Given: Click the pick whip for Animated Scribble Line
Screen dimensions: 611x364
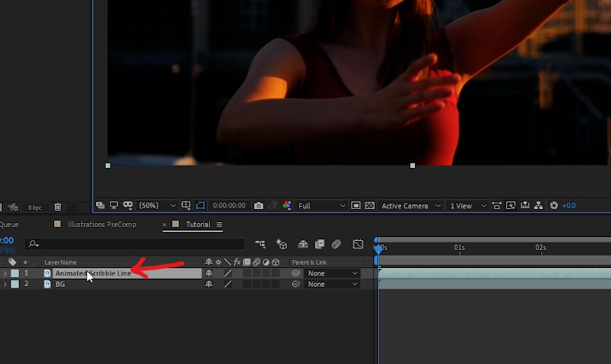Looking at the screenshot, I should click(x=296, y=273).
